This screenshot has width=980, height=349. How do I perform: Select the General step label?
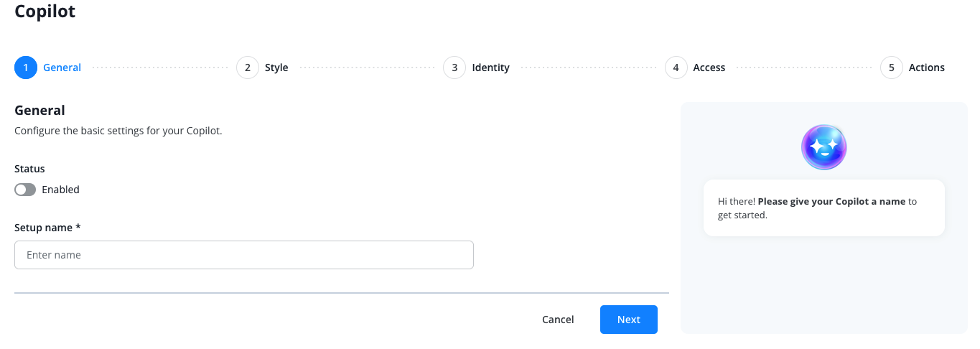62,68
